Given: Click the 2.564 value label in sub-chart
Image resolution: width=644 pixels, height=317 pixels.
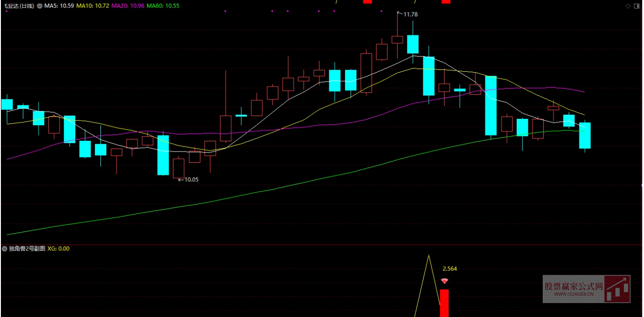Looking at the screenshot, I should 450,269.
